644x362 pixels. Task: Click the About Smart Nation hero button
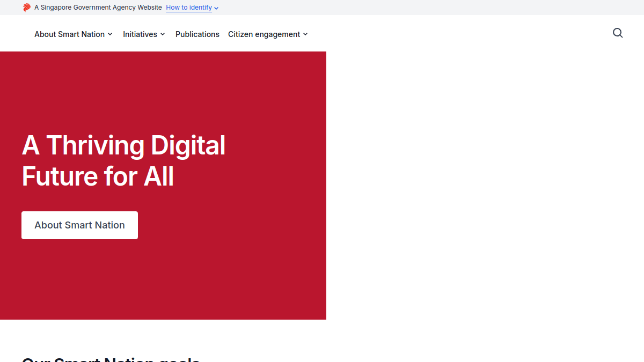(x=79, y=225)
